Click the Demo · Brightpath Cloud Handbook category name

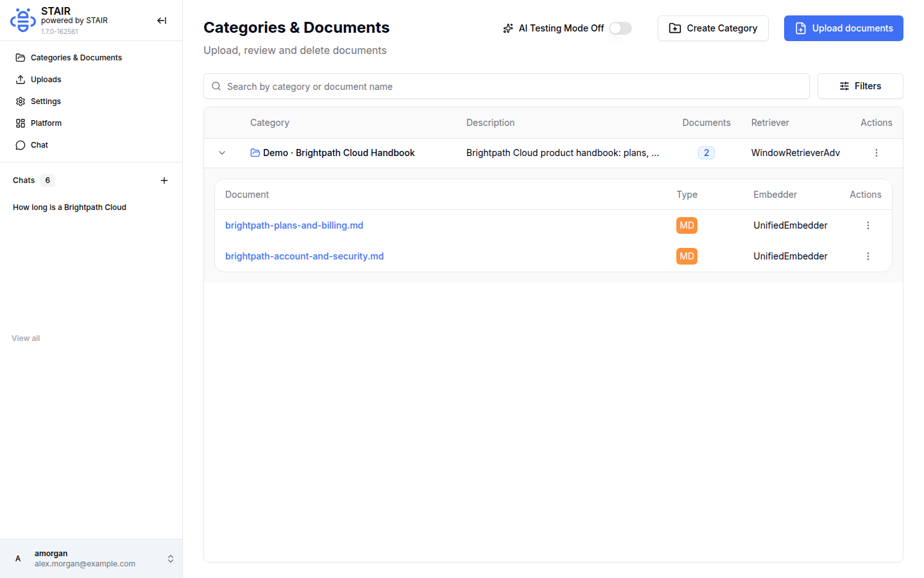click(339, 153)
